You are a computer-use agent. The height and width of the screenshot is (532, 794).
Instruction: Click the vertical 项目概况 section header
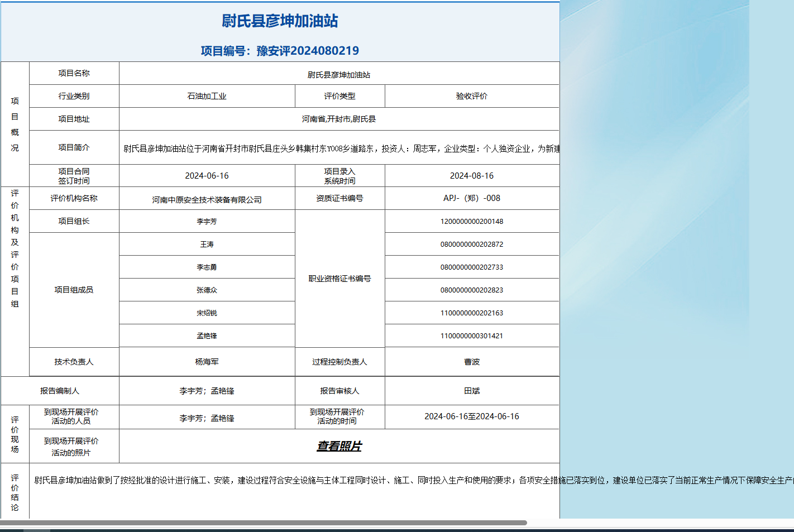15,124
